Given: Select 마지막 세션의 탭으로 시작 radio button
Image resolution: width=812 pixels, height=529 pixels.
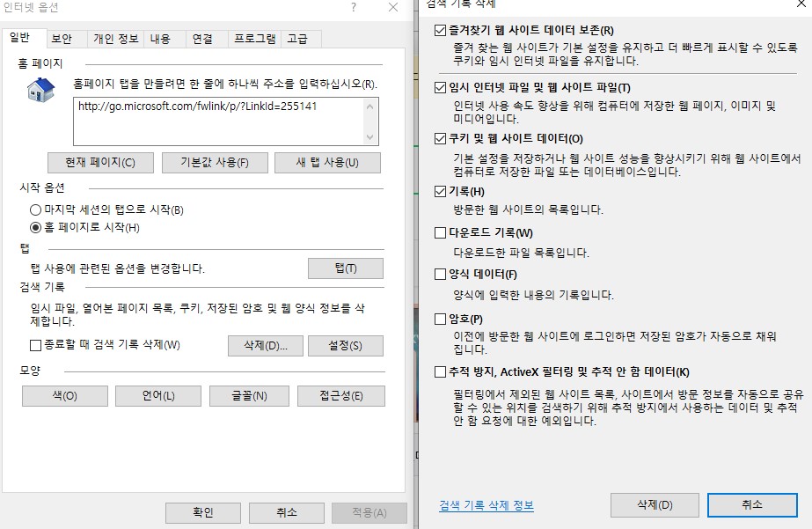Looking at the screenshot, I should point(35,209).
